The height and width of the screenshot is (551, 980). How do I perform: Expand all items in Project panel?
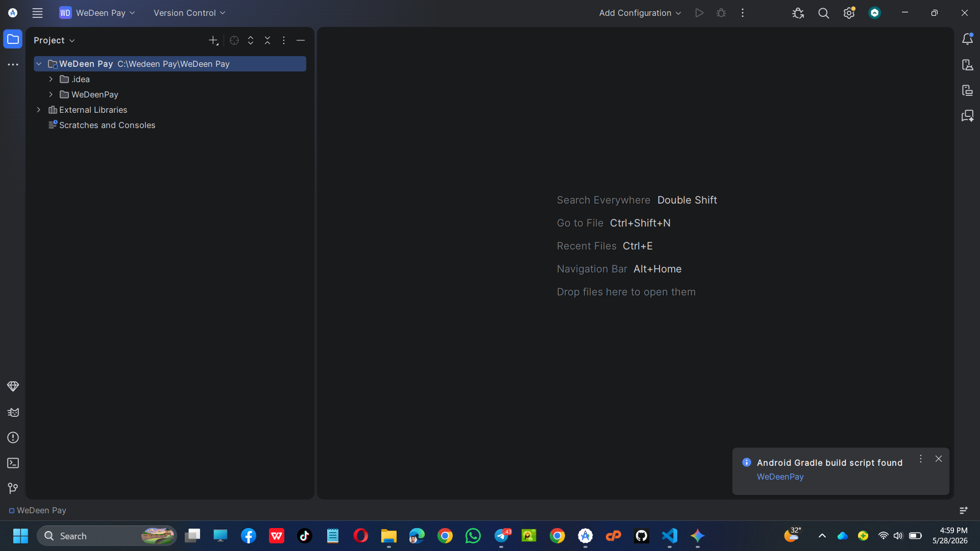pyautogui.click(x=251, y=40)
